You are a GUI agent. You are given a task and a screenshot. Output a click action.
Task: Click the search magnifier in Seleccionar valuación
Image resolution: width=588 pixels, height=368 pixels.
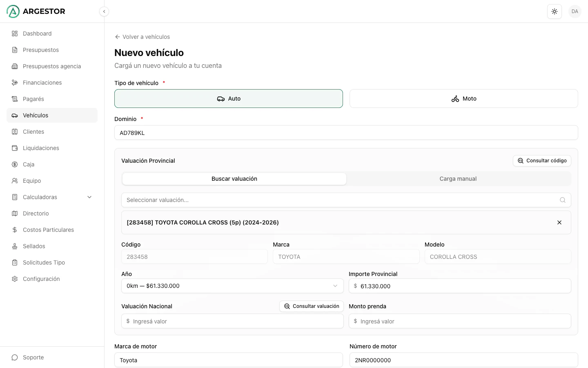click(x=563, y=200)
